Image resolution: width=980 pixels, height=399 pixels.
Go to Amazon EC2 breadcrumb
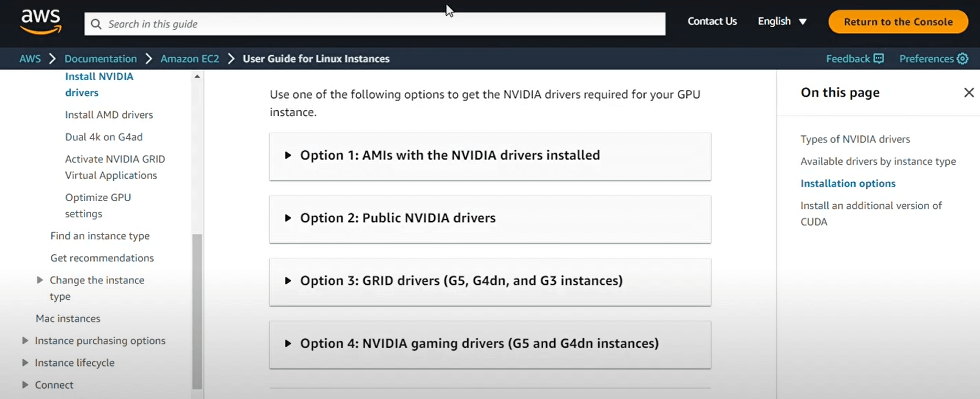(x=190, y=59)
